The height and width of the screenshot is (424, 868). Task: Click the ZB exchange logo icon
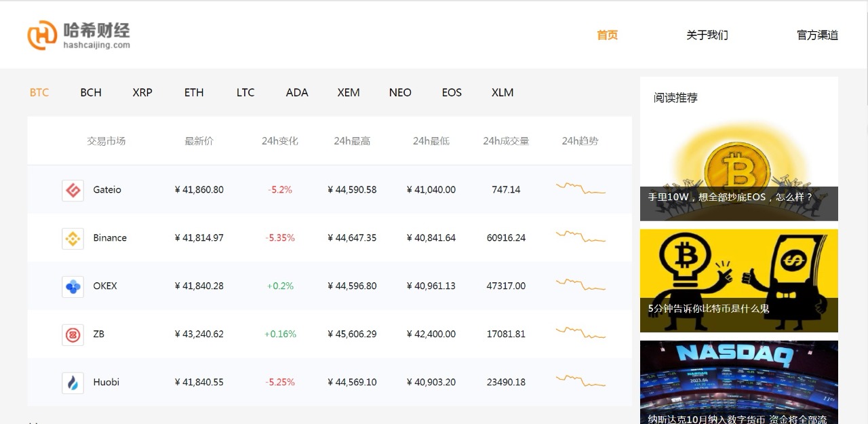click(73, 334)
